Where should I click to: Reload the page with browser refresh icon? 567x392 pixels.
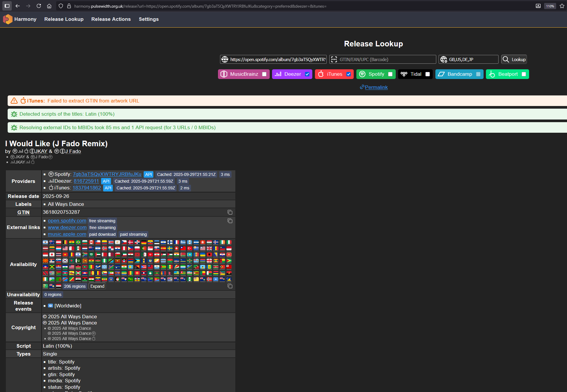tap(39, 6)
